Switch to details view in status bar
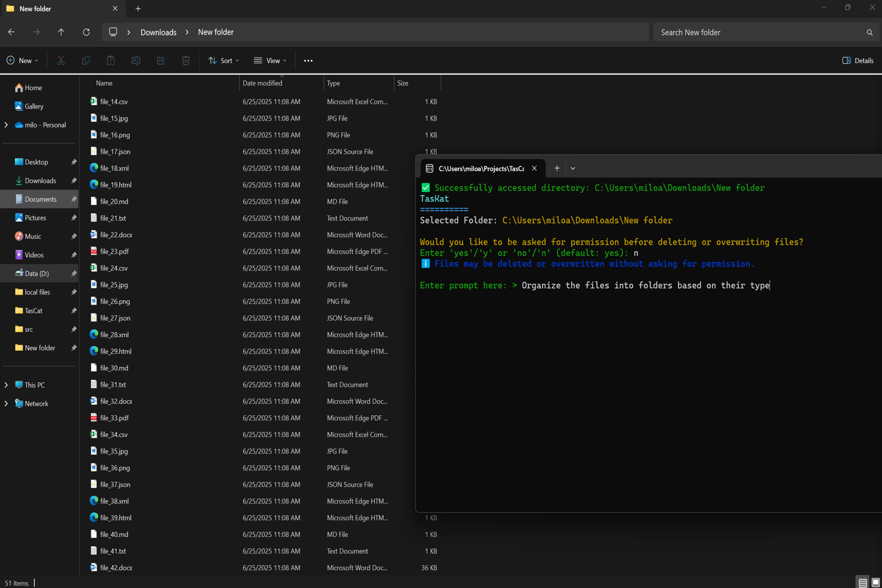This screenshot has height=588, width=882. (x=862, y=583)
